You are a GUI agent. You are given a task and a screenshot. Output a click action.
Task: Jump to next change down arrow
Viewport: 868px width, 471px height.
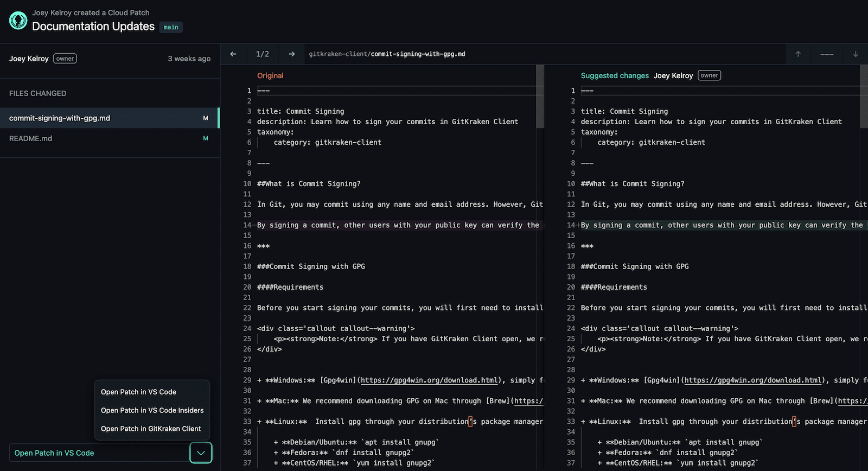pyautogui.click(x=856, y=54)
